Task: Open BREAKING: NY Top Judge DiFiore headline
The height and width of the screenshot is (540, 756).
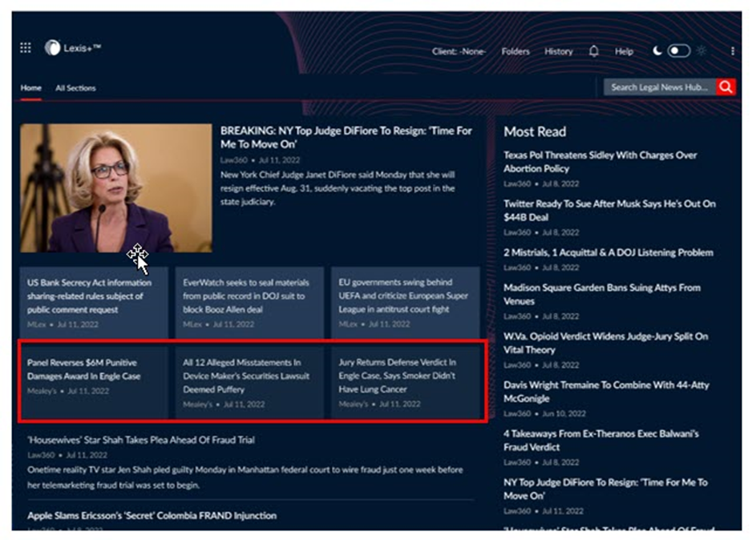Action: (346, 137)
